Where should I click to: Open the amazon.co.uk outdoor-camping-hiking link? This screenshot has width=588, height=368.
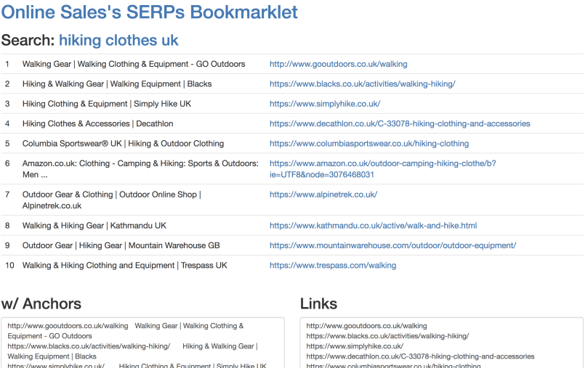[382, 169]
